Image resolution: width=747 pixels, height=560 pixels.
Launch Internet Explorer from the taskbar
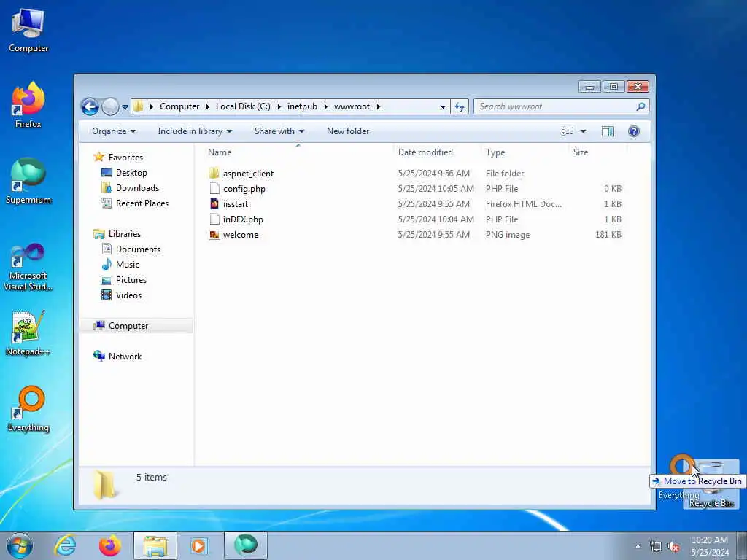(x=65, y=545)
